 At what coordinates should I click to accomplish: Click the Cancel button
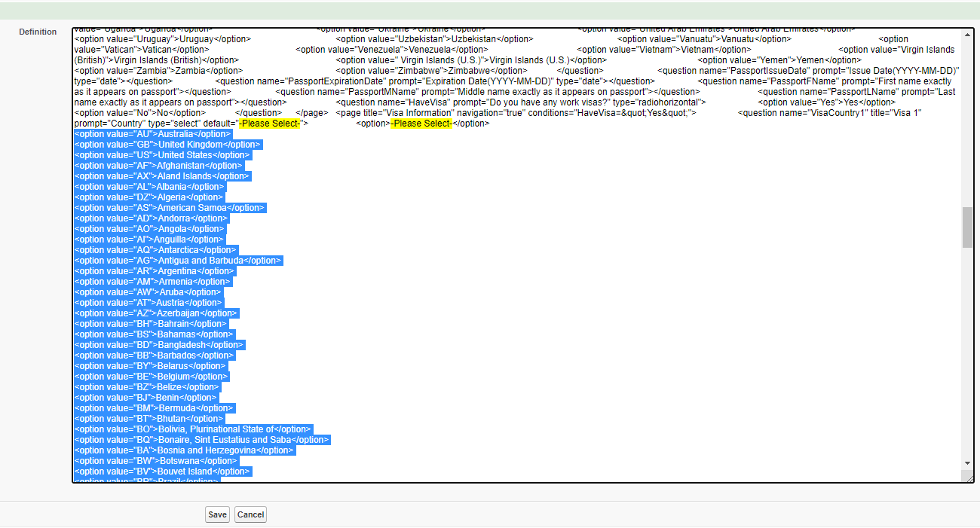[x=250, y=514]
